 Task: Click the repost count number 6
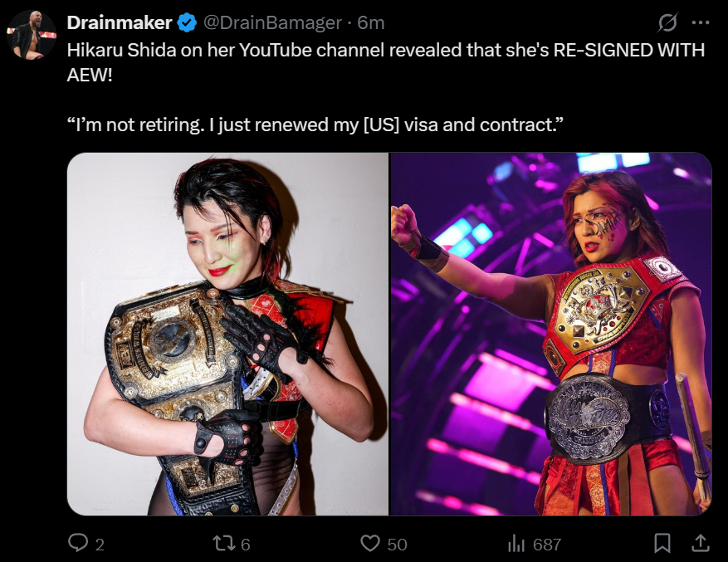tap(246, 545)
